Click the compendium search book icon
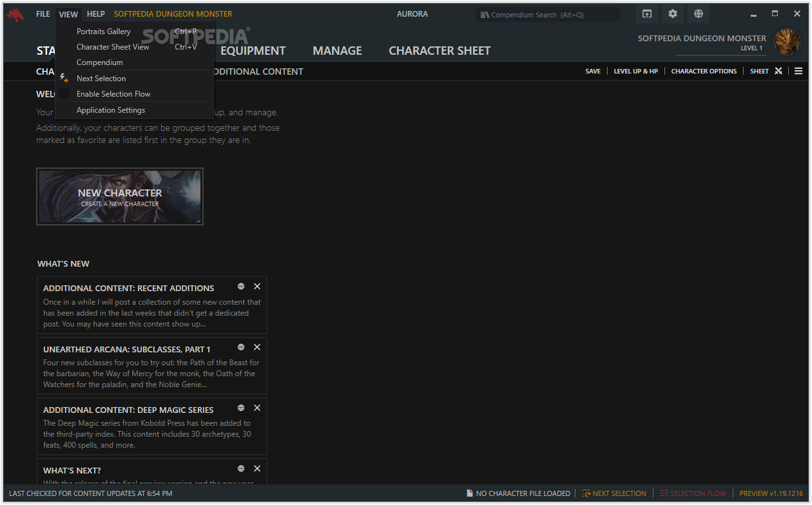The height and width of the screenshot is (505, 812). tap(485, 15)
